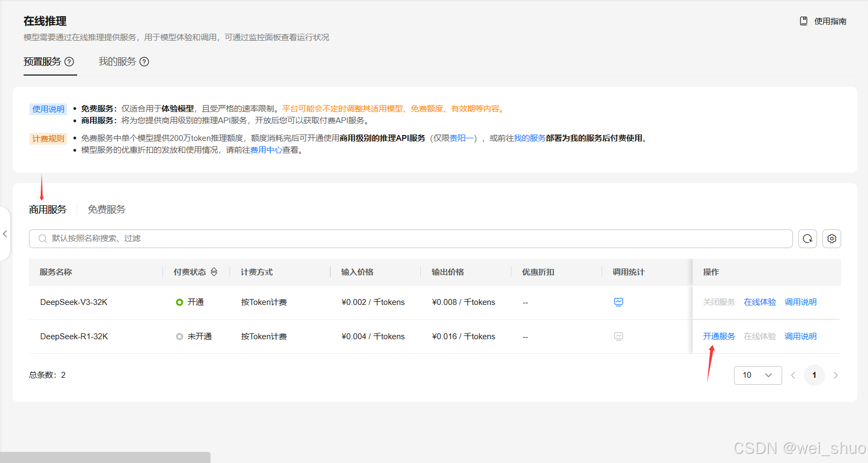
Task: Click the ¥0.002 / 千tokens input price
Action: point(373,302)
